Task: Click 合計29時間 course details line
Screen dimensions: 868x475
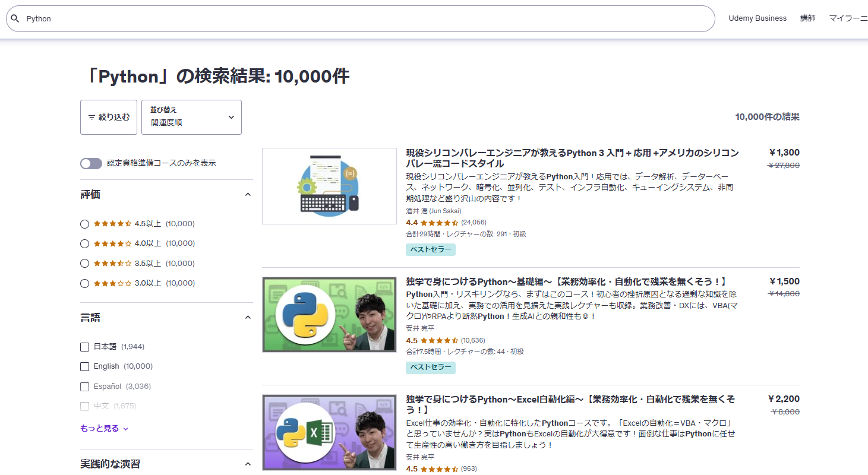Action: coord(466,234)
